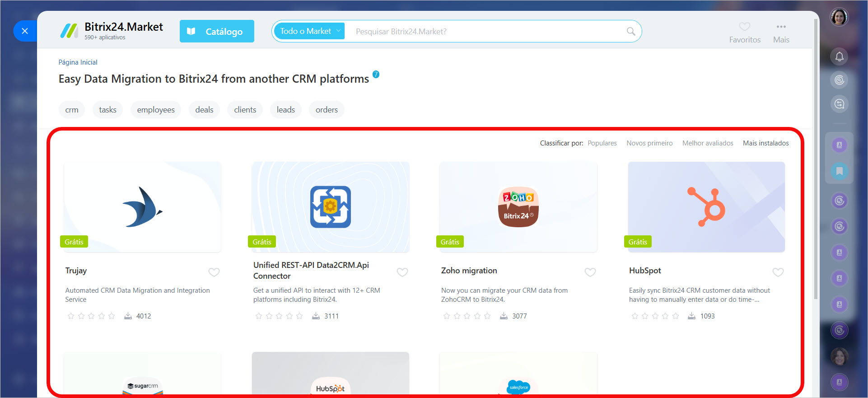
Task: Click HubSpot's star rating
Action: 655,316
